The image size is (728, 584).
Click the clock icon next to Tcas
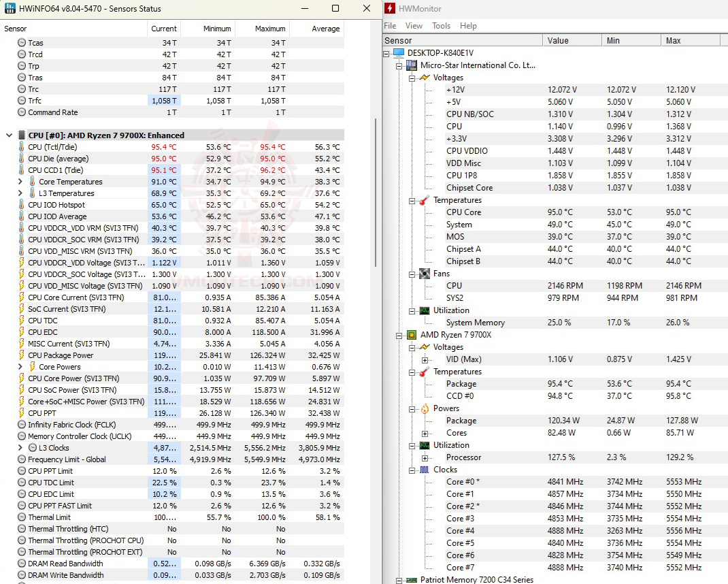[x=21, y=43]
